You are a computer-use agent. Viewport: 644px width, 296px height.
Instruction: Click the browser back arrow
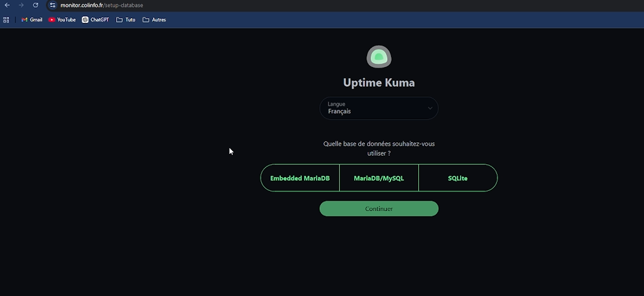click(x=7, y=5)
